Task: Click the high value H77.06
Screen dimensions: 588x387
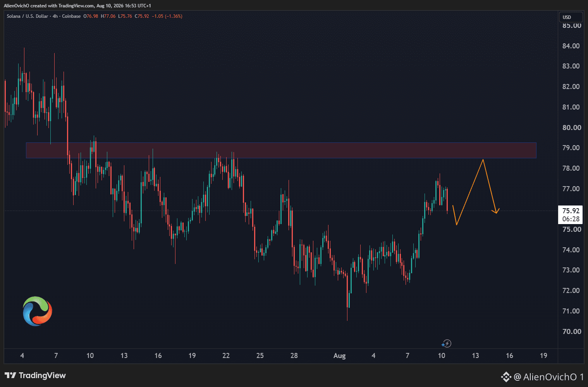Action: coord(108,16)
